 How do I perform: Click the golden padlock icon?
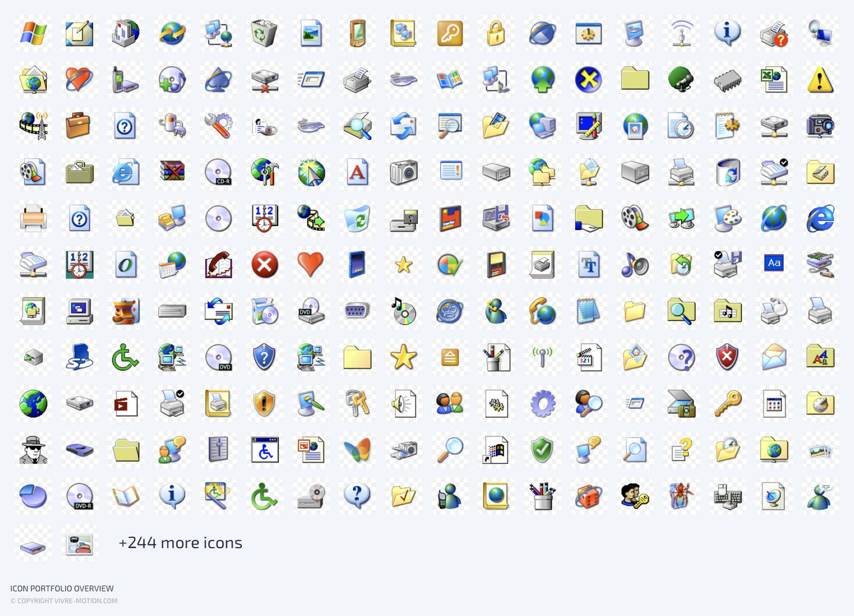pos(496,33)
